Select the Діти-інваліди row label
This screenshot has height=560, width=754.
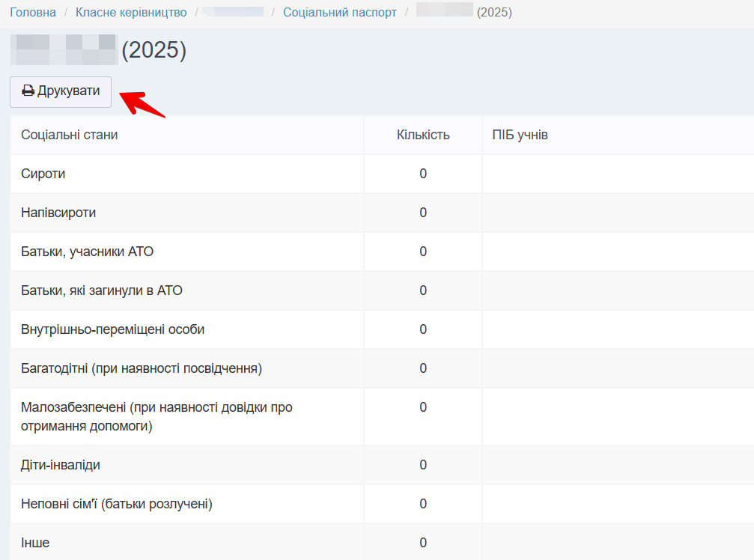[61, 465]
